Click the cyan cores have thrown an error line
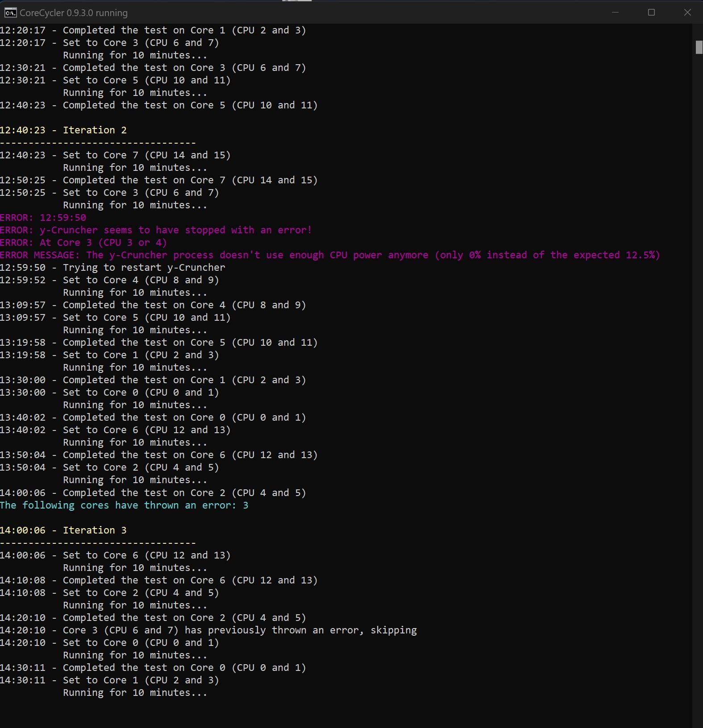Viewport: 703px width, 728px height. click(x=124, y=505)
